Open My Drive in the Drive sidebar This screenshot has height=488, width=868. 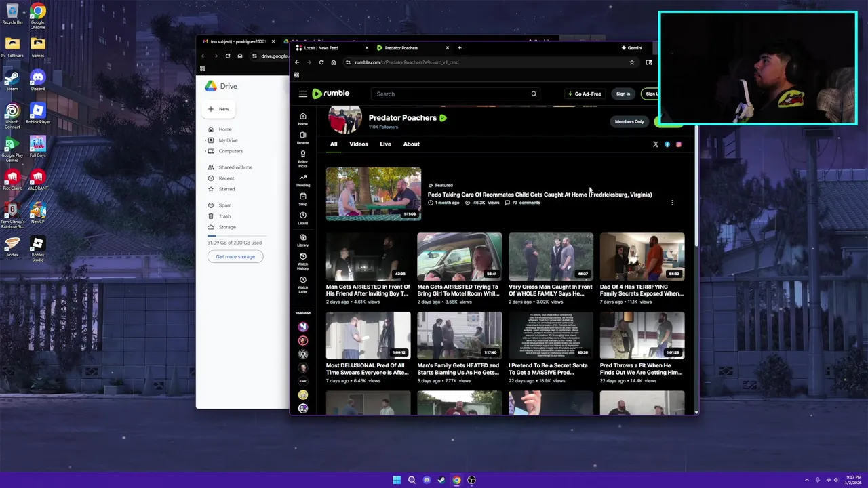[228, 140]
